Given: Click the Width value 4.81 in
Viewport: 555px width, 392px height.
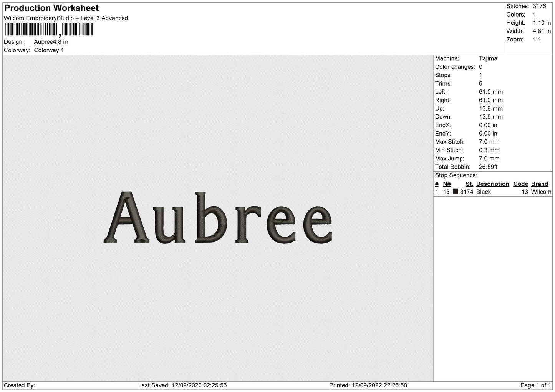Looking at the screenshot, I should tap(542, 31).
